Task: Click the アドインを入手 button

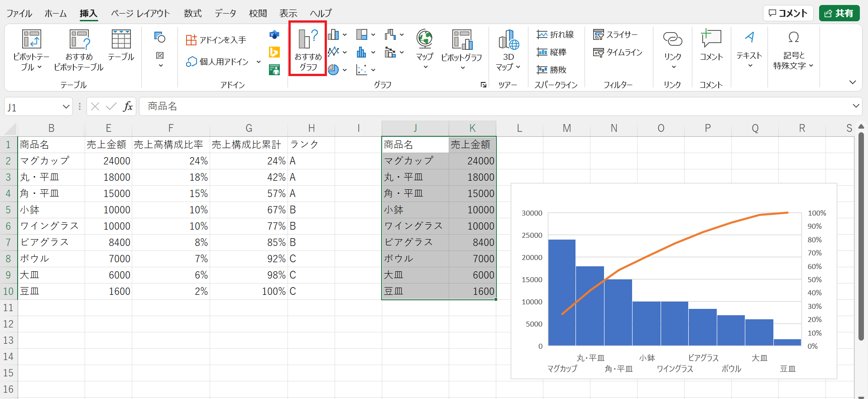Action: click(x=216, y=40)
